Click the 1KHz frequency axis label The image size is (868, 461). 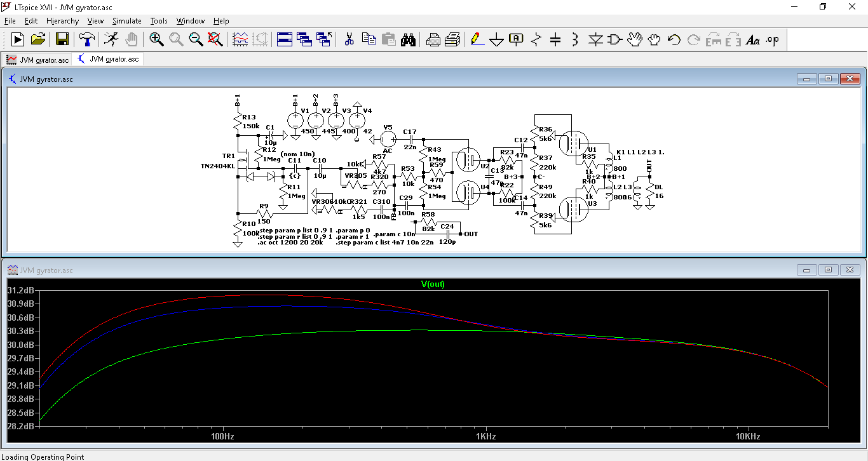(x=486, y=438)
